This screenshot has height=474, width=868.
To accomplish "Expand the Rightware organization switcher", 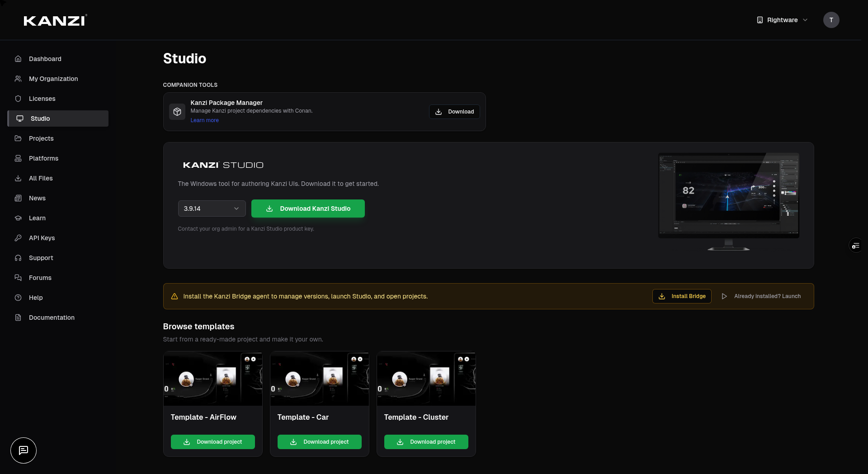I will tap(782, 20).
